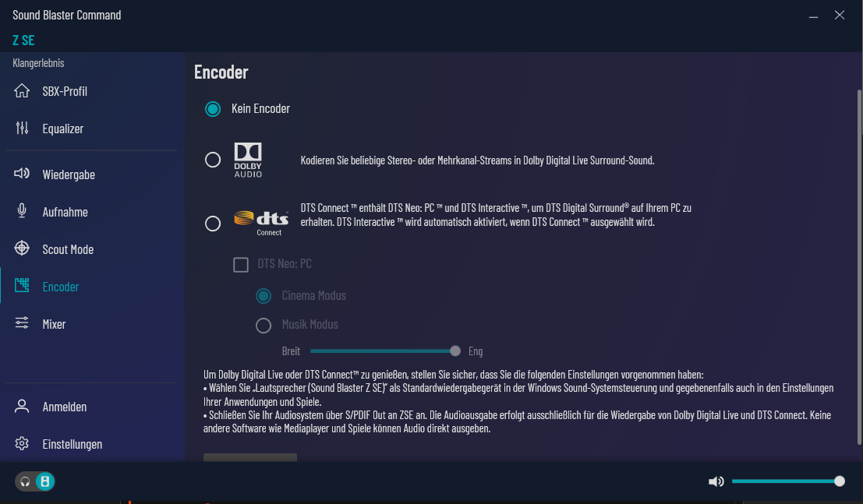Click the partially visible button below instructions
This screenshot has width=863, height=504.
pyautogui.click(x=250, y=457)
